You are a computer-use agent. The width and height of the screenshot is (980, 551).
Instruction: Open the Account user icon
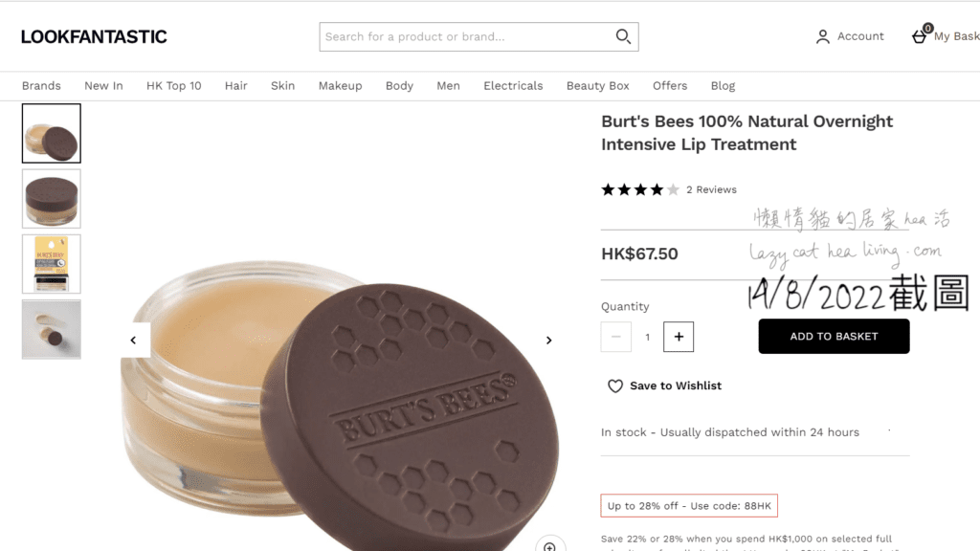coord(822,36)
